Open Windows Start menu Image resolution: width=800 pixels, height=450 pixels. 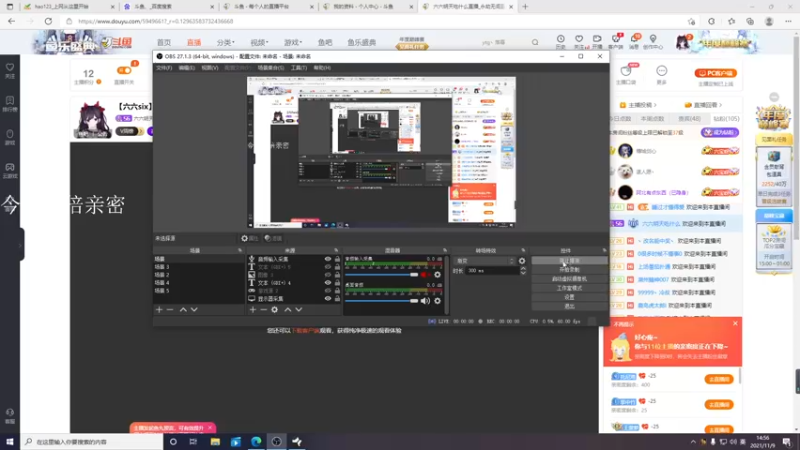point(10,441)
